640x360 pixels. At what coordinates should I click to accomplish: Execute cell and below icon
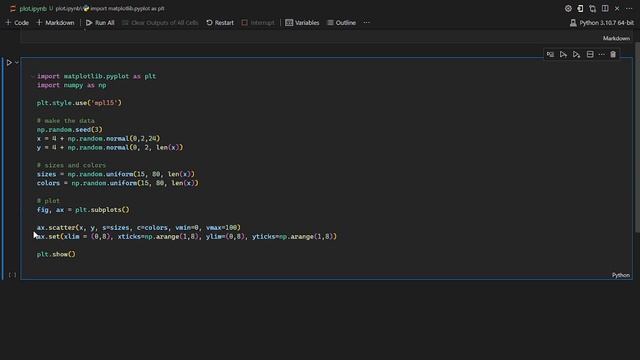[576, 54]
